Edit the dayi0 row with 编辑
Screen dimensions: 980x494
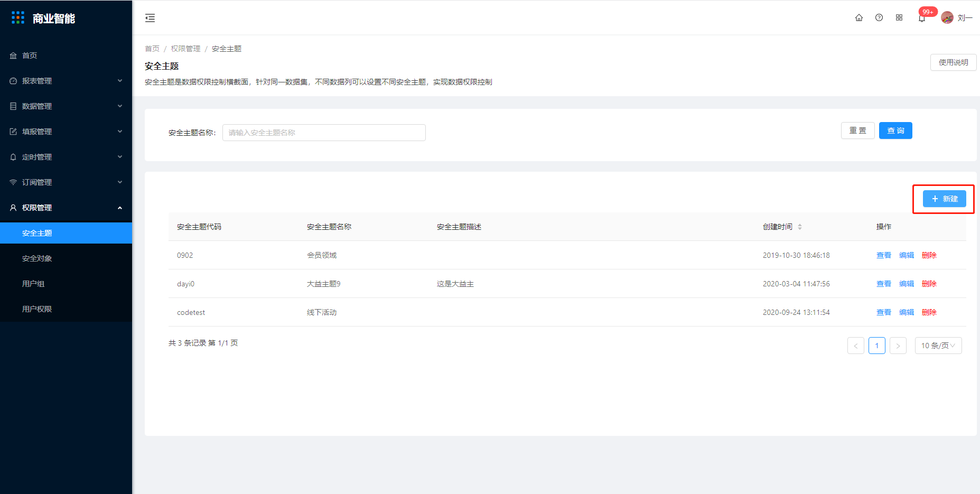click(907, 284)
